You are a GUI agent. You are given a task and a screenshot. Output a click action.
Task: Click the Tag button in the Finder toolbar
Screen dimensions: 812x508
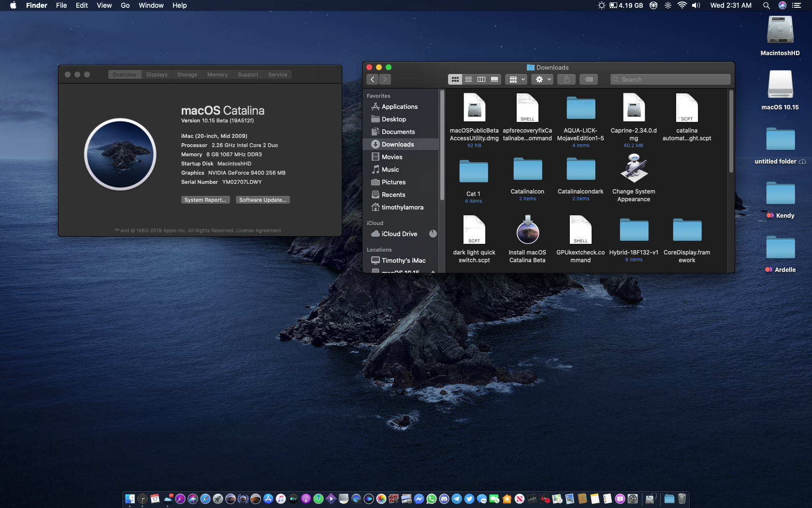tap(588, 79)
